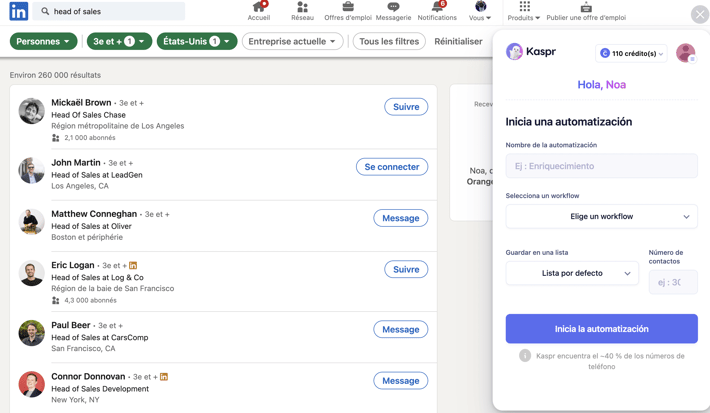Open the 3e et + filter dropdown
Viewport: 710px width, 413px height.
(x=119, y=41)
